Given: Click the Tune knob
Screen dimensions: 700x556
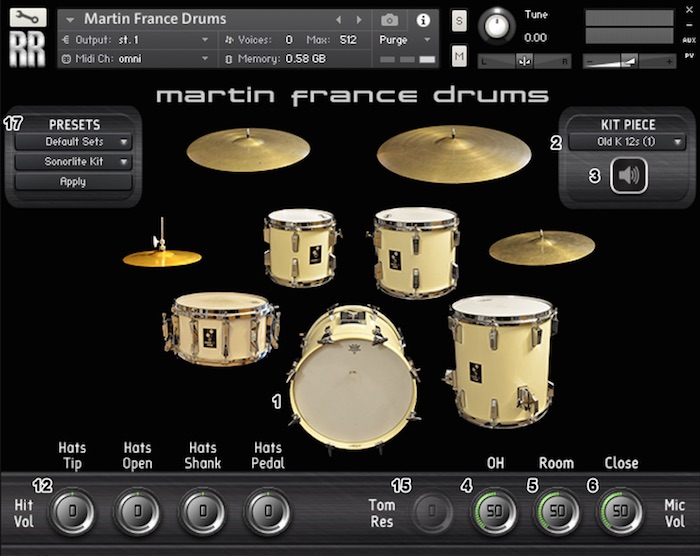Looking at the screenshot, I should pos(494,24).
